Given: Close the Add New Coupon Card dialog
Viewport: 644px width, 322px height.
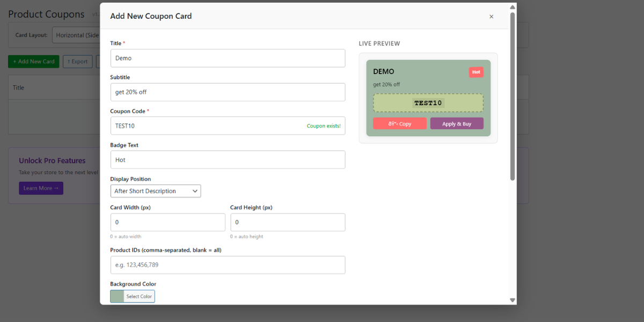Looking at the screenshot, I should pyautogui.click(x=491, y=17).
